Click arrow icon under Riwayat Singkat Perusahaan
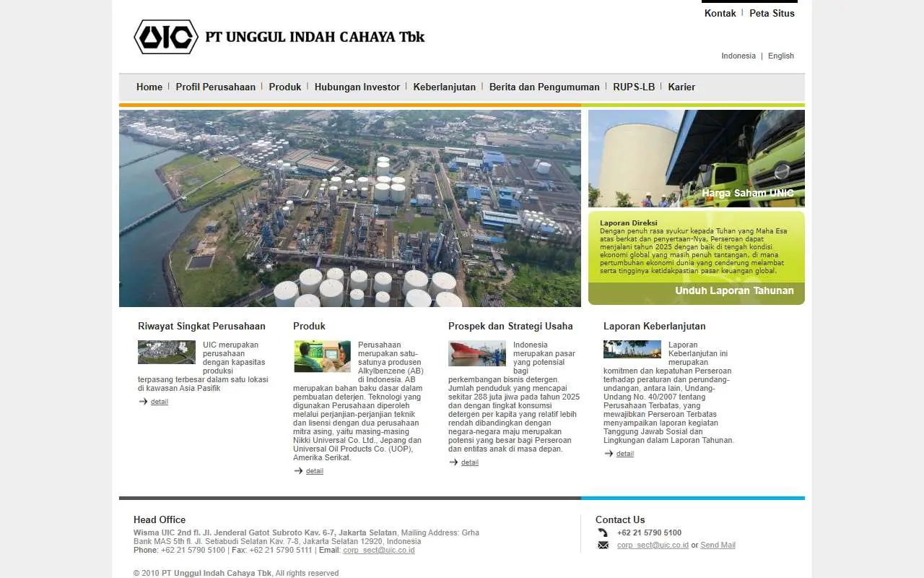The width and height of the screenshot is (924, 578). click(x=143, y=402)
